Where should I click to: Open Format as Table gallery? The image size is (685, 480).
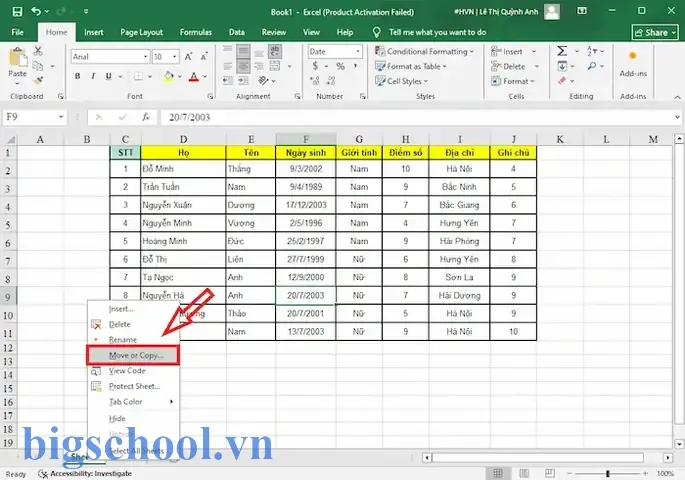coord(411,66)
